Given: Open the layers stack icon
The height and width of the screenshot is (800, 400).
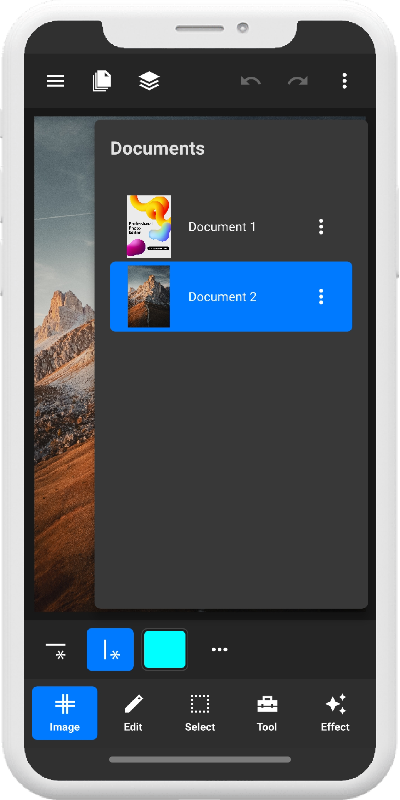Looking at the screenshot, I should click(149, 81).
